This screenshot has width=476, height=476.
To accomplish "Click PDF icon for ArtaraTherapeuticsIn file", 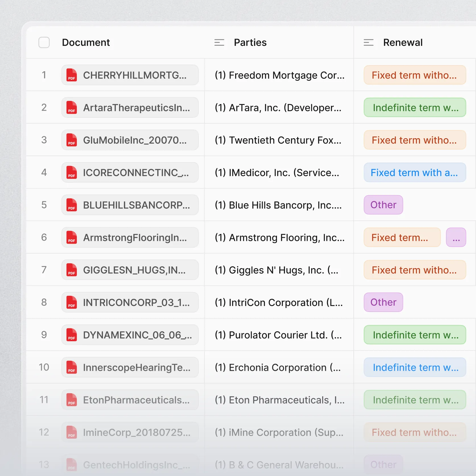I will [72, 107].
